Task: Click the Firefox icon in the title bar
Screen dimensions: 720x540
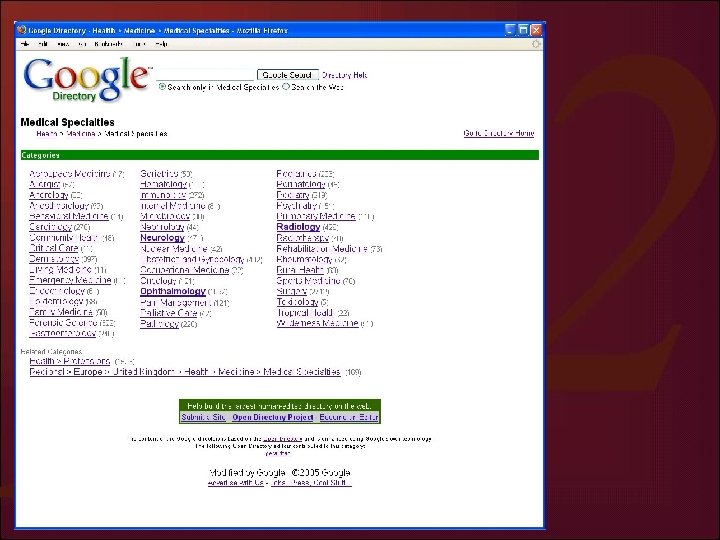Action: pyautogui.click(x=22, y=30)
